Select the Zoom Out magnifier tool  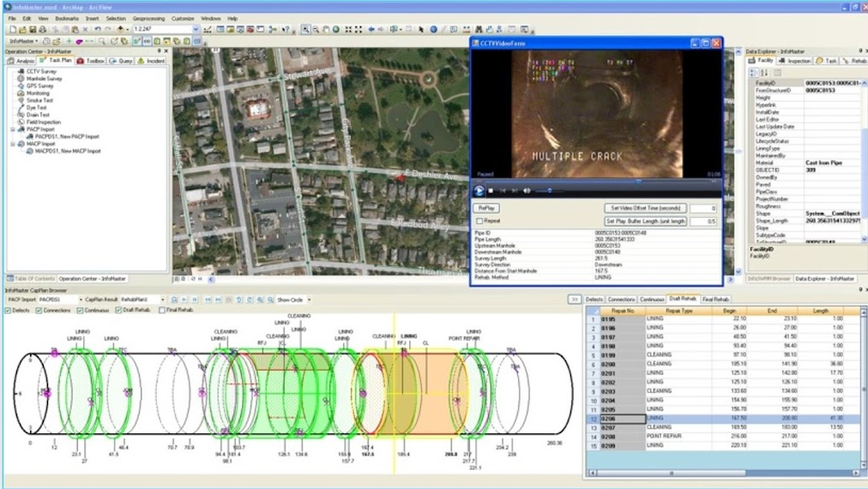coord(316,29)
